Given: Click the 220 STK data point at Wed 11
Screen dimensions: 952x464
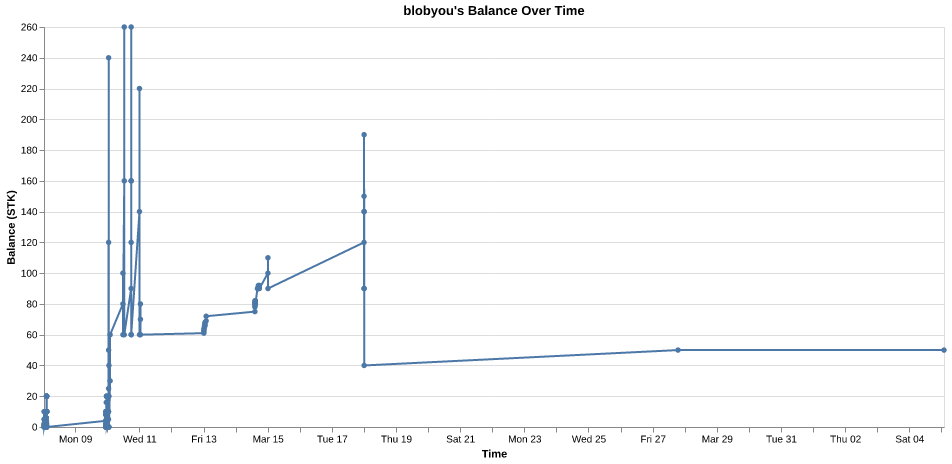Looking at the screenshot, I should [x=139, y=89].
